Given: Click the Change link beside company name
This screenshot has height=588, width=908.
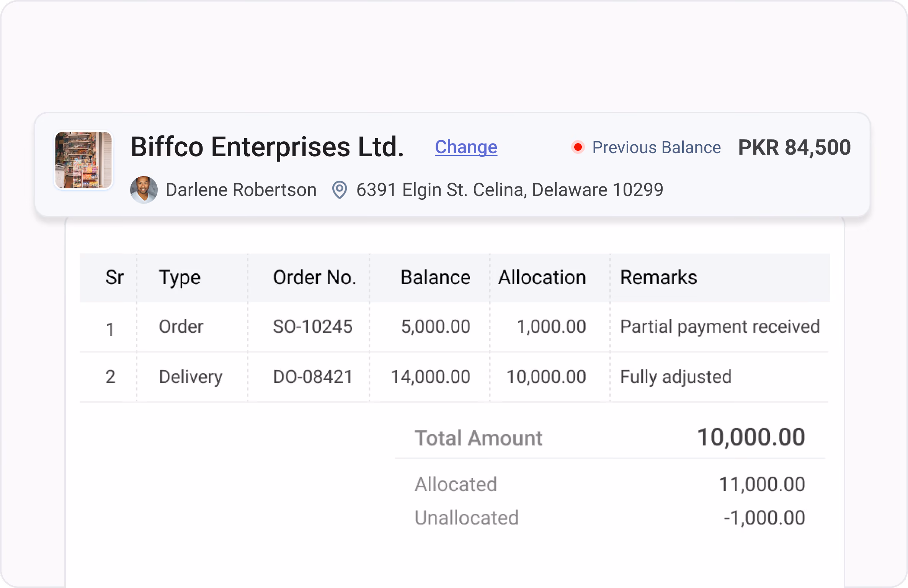Looking at the screenshot, I should [466, 147].
